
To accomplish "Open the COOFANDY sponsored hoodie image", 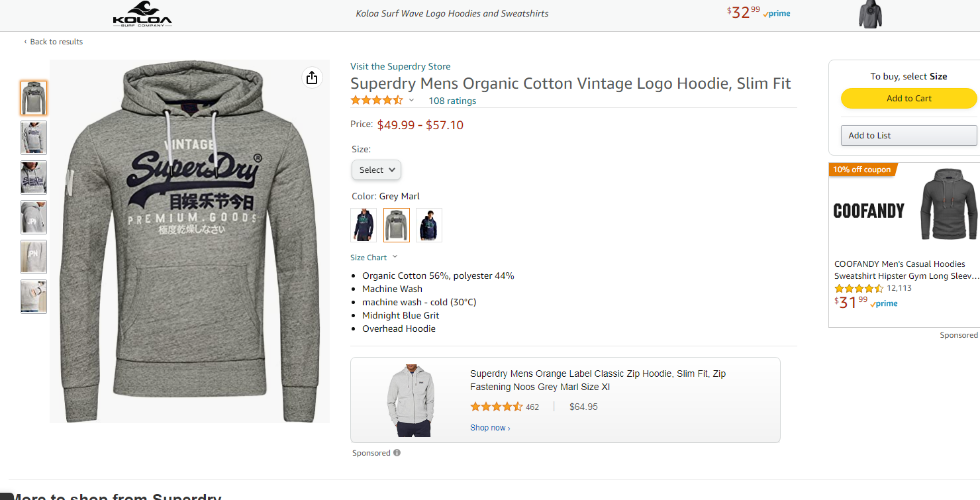I will pyautogui.click(x=949, y=205).
